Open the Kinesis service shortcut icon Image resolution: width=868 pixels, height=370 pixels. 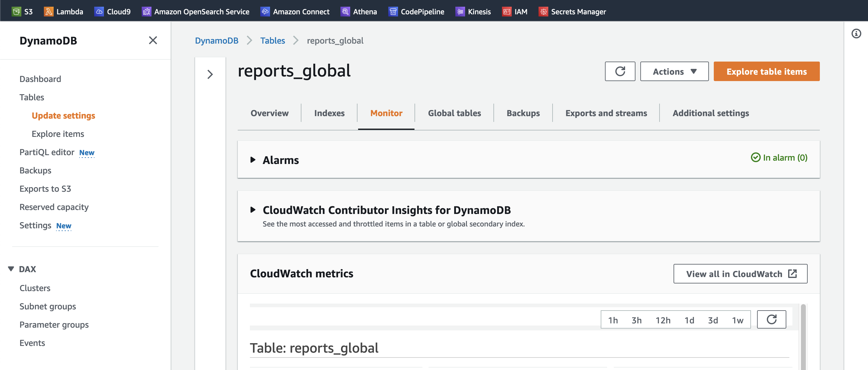coord(460,12)
